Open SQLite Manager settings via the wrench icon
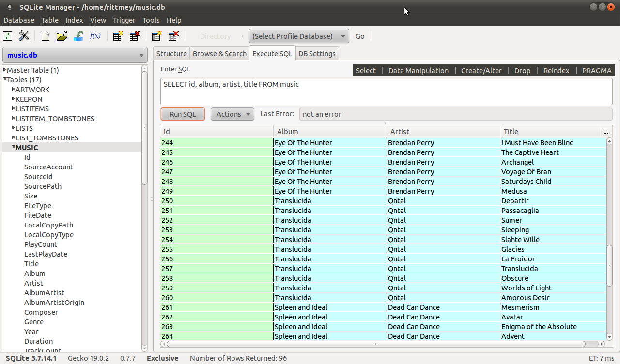620x364 pixels. (x=23, y=36)
